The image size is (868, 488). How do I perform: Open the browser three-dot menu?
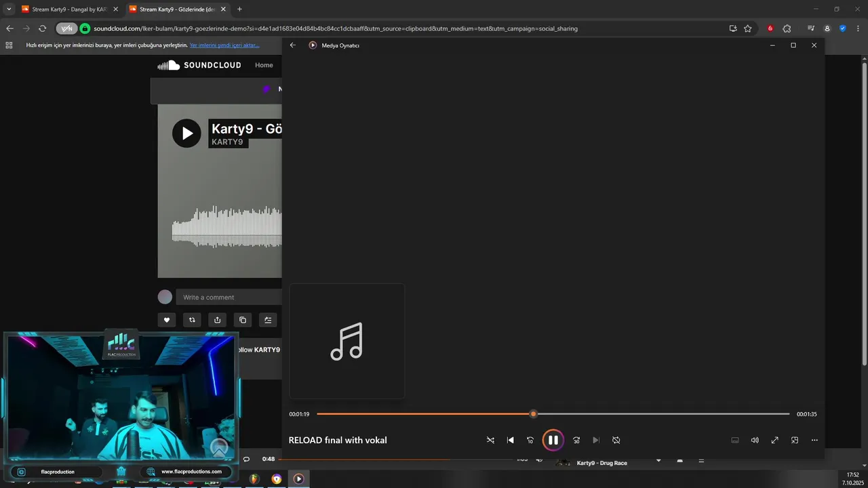click(857, 28)
